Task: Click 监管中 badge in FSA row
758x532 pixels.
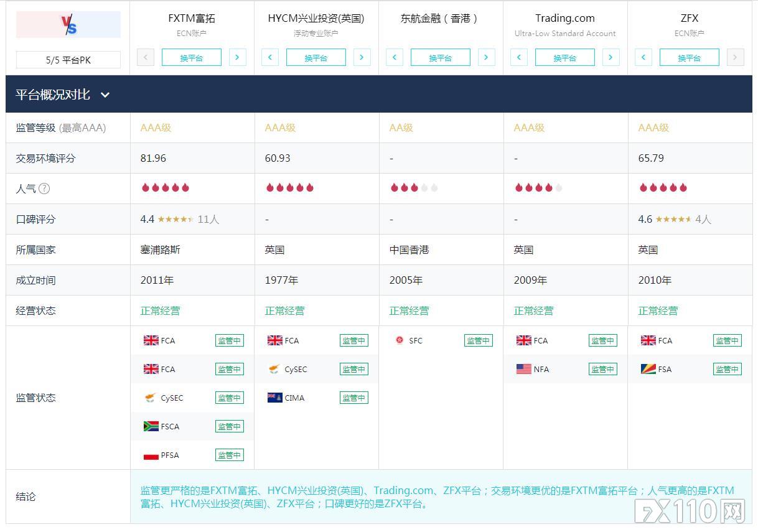Action: [728, 369]
